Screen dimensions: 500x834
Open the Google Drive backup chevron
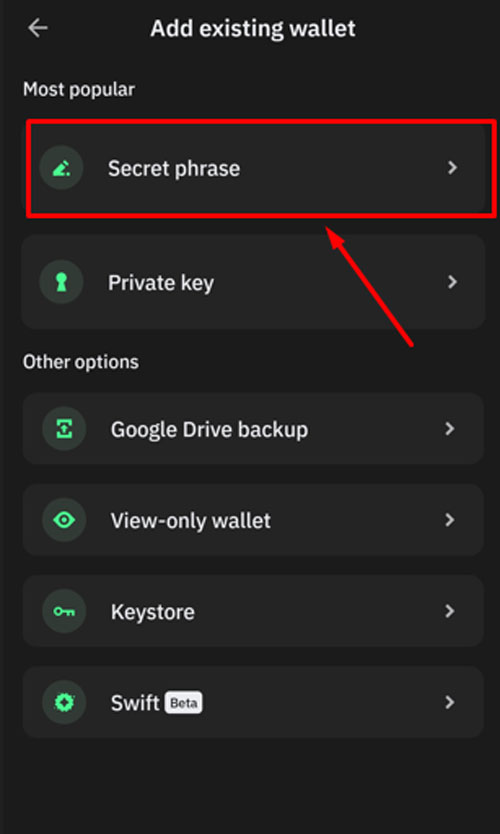coord(450,429)
